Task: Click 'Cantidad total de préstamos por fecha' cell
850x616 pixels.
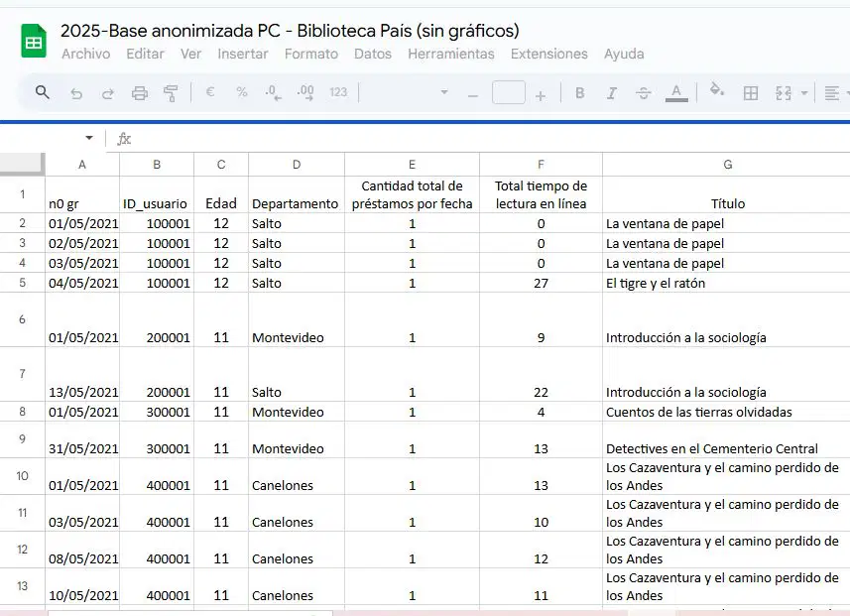Action: tap(412, 194)
